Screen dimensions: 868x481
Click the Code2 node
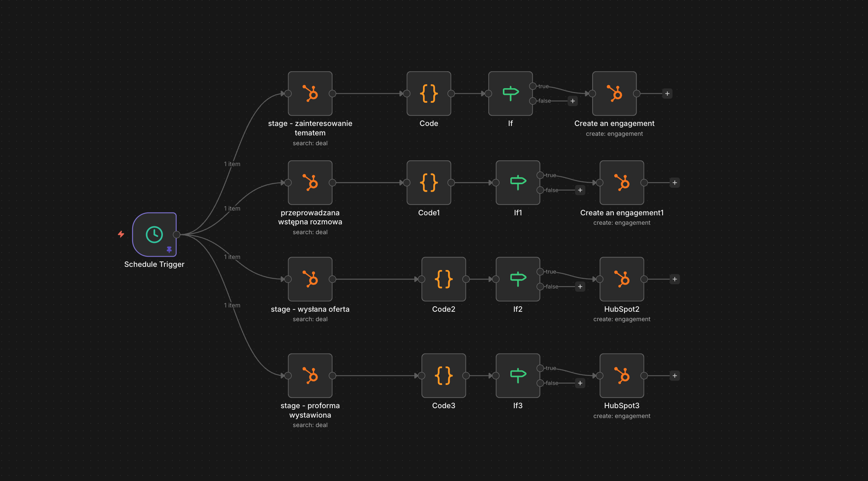pos(443,279)
